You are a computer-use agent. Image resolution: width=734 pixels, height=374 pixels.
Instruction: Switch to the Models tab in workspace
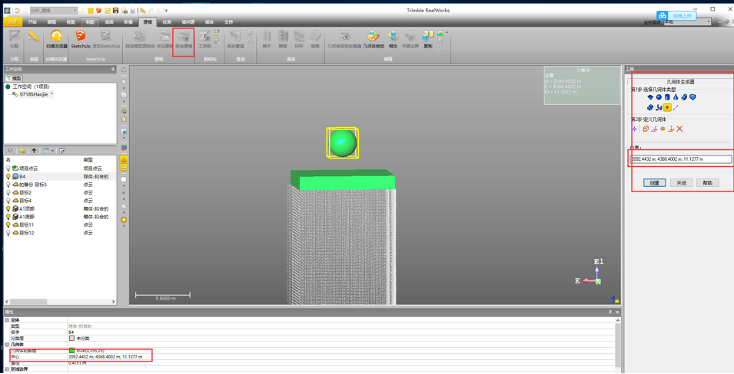click(14, 78)
